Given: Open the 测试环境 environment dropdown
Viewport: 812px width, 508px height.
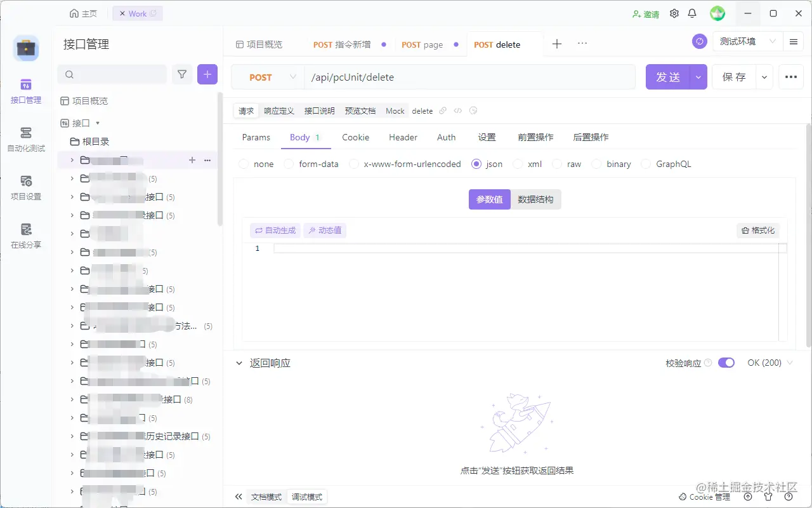Looking at the screenshot, I should 748,41.
